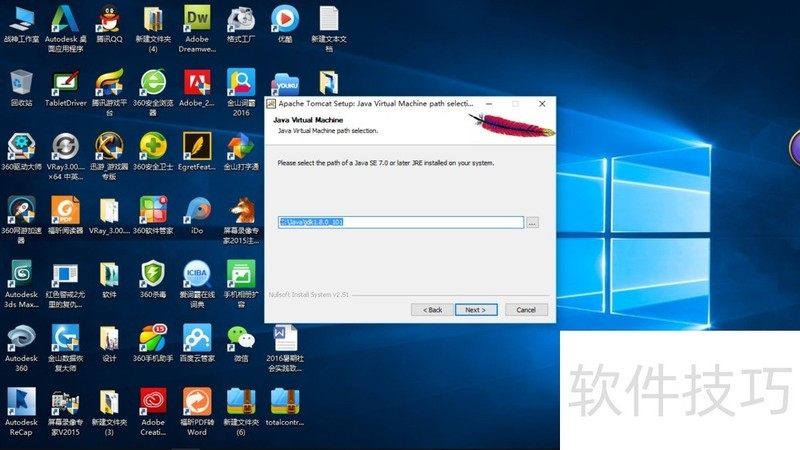Select the EgretFeather desktop icon
The image size is (800, 450).
(x=197, y=147)
